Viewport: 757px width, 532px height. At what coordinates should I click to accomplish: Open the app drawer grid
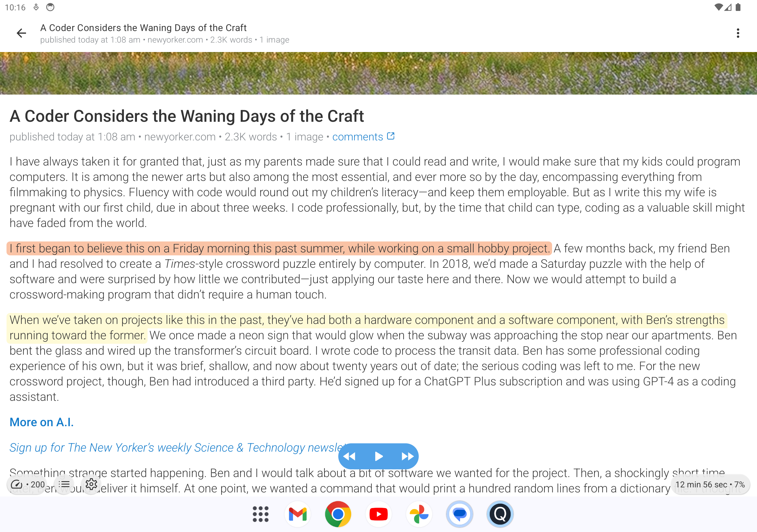click(x=261, y=514)
